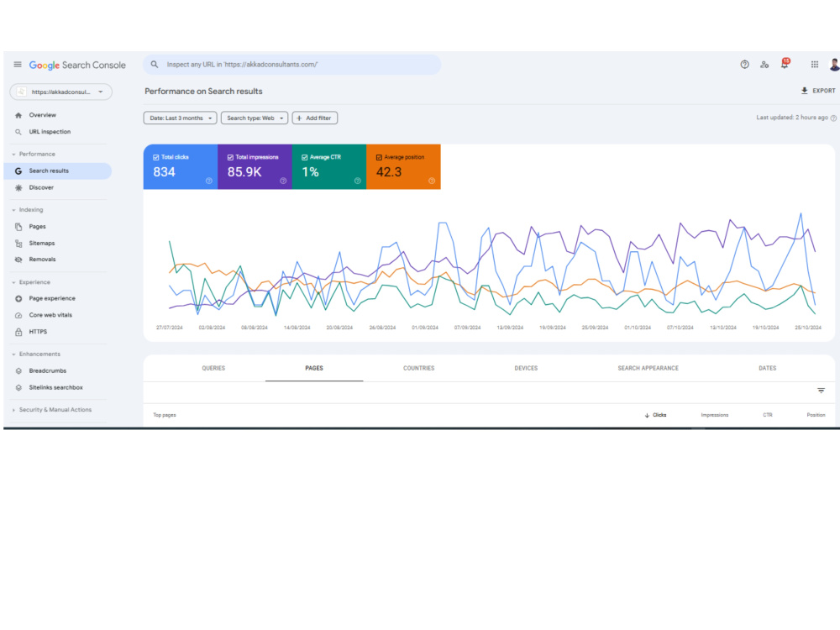The height and width of the screenshot is (630, 840).
Task: Click the table filter rows icon
Action: [821, 391]
